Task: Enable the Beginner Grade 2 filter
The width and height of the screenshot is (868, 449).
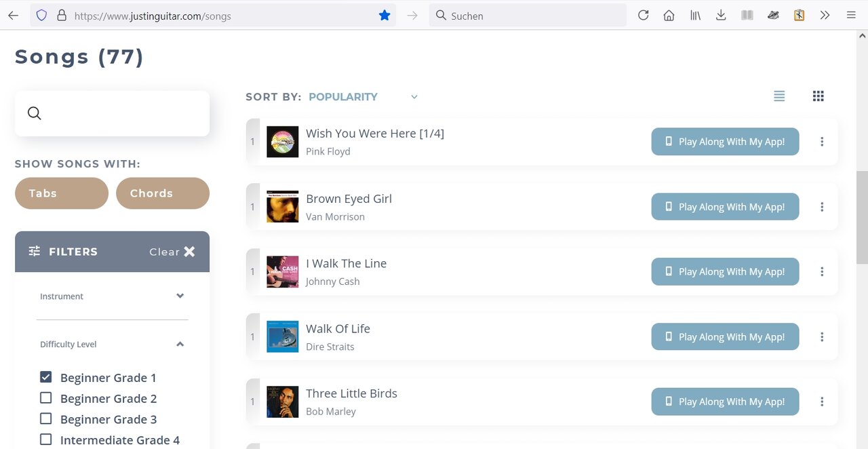Action: click(x=46, y=398)
